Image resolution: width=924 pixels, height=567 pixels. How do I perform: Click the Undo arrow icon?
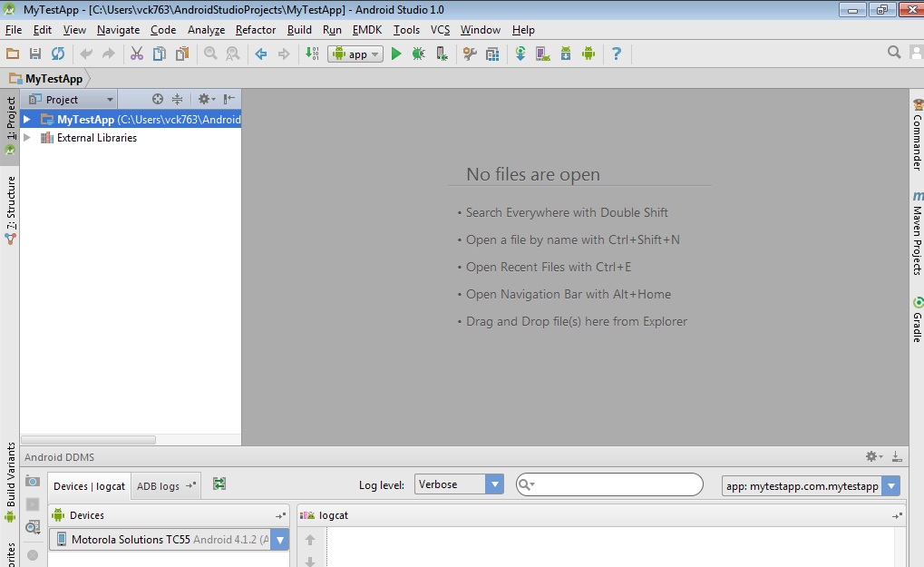(x=86, y=54)
